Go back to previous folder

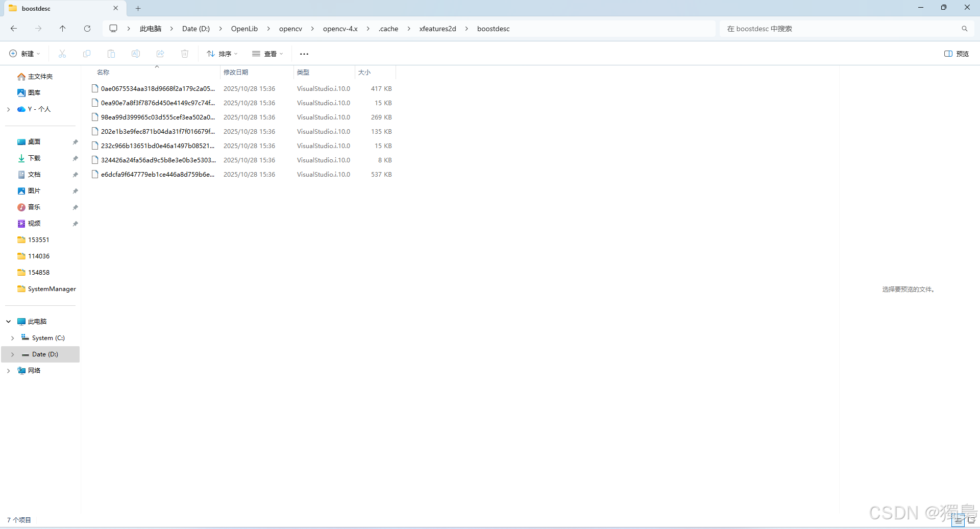(x=14, y=29)
